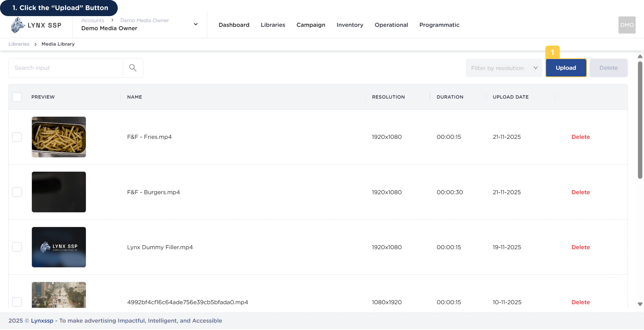
Task: Open the account switcher chevron
Action: (x=196, y=24)
